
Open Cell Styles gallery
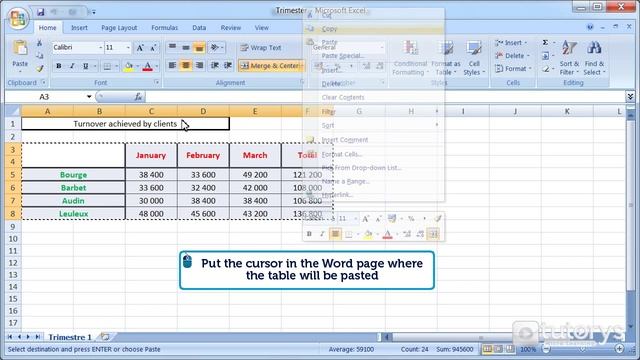click(474, 58)
